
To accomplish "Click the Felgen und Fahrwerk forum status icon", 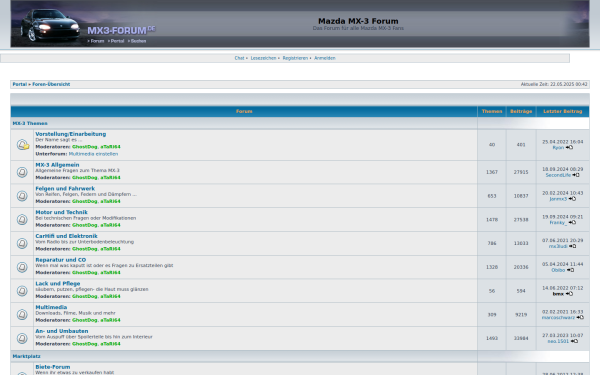I will coord(22,196).
